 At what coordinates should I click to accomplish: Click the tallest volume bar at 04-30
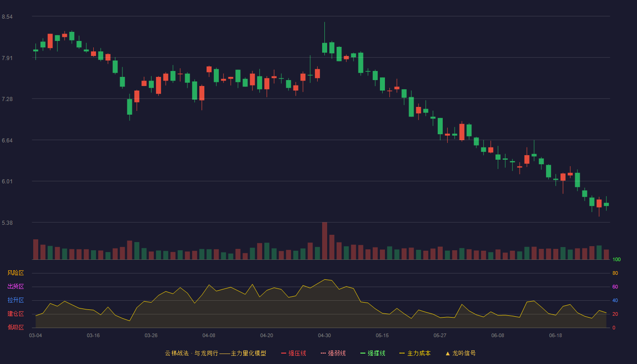(324, 241)
